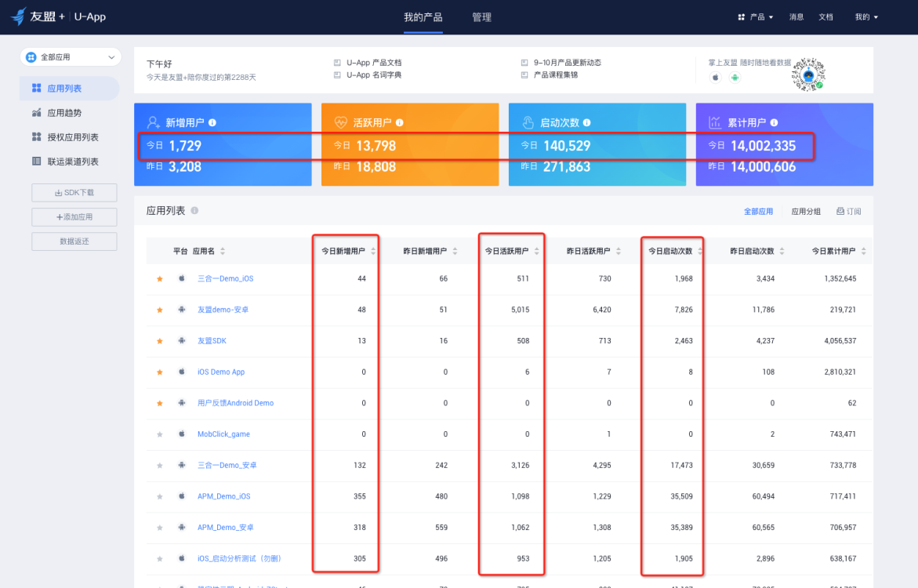
Task: Open the APM_Demo_iOS app link
Action: [x=223, y=496]
